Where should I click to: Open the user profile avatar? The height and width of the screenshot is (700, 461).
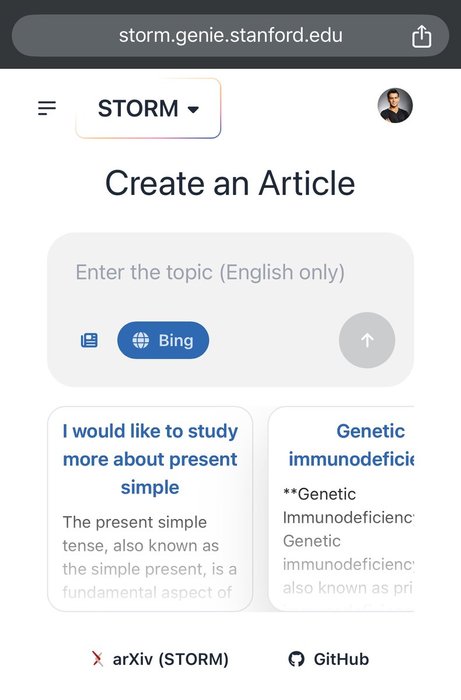[x=395, y=105]
